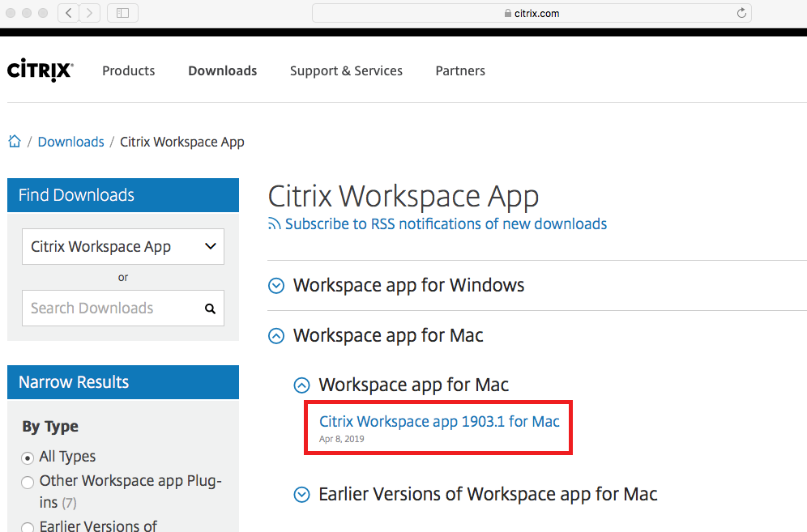Click the Citrix logo
Screen dimensions: 807x532
pyautogui.click(x=41, y=70)
